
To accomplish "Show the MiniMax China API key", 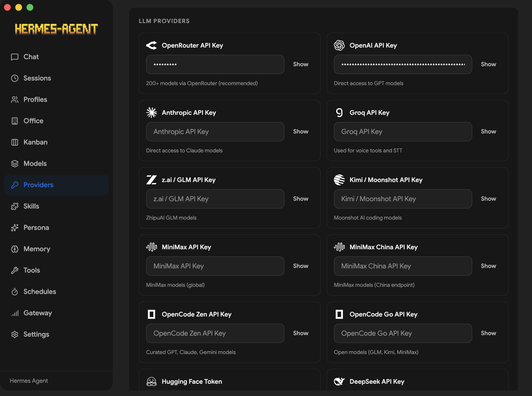I will click(x=489, y=266).
